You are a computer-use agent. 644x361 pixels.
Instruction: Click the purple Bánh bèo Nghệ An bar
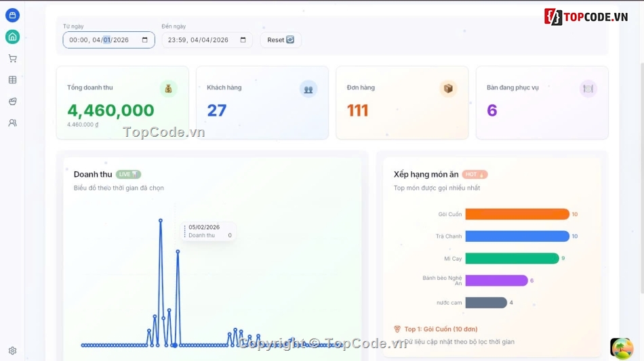coord(496,280)
